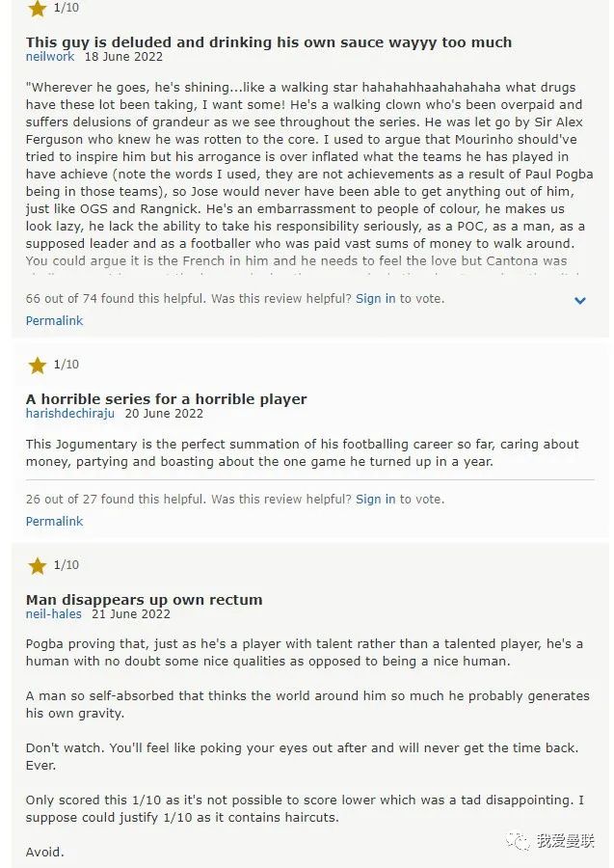The height and width of the screenshot is (868, 614).
Task: Click Sign in under the neilwork review
Action: 375,299
